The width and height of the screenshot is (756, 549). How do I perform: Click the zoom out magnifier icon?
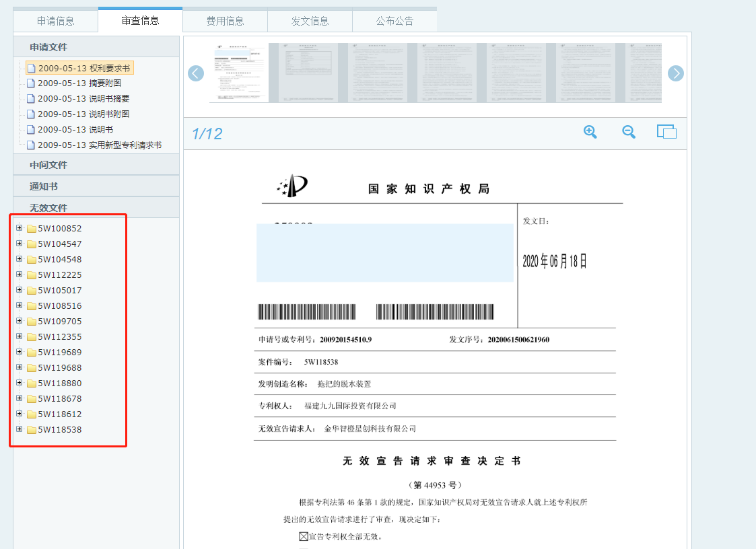click(629, 132)
